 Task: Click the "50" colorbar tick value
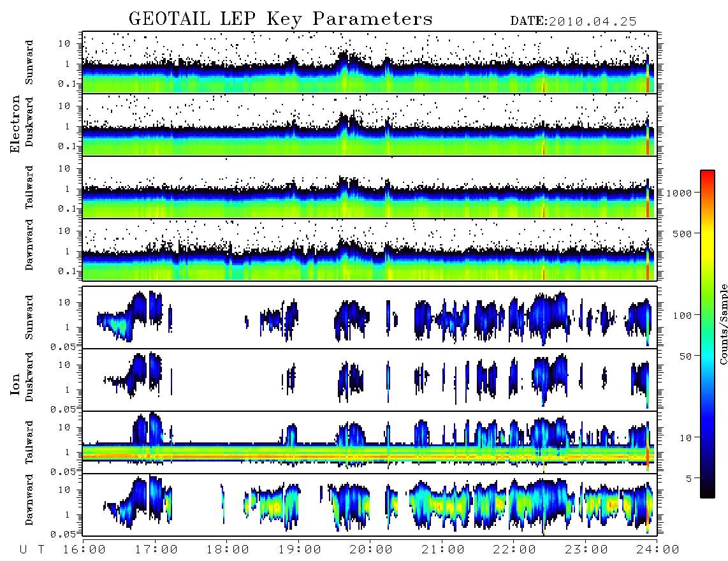click(x=686, y=356)
